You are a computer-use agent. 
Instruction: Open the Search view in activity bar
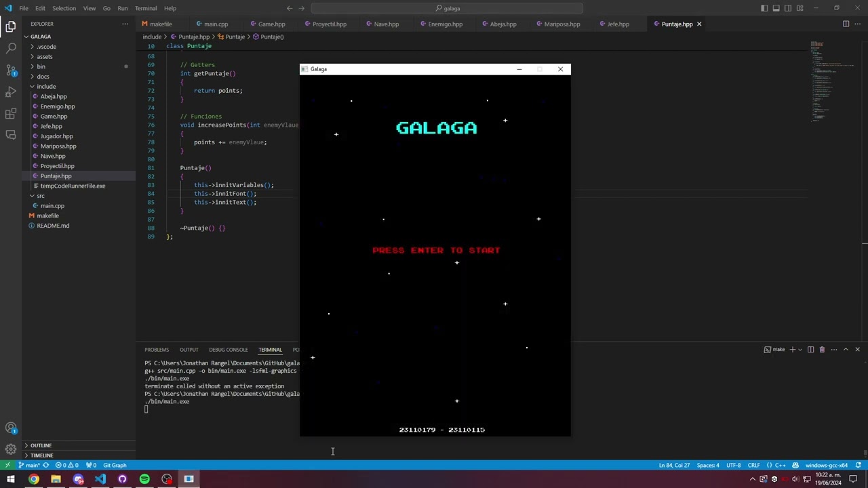[x=11, y=49]
